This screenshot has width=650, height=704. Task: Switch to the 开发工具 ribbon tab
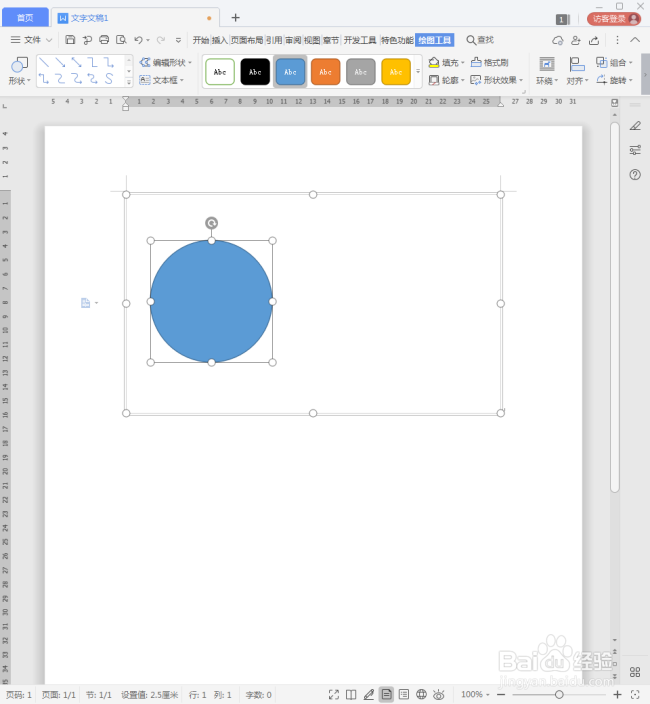click(360, 40)
